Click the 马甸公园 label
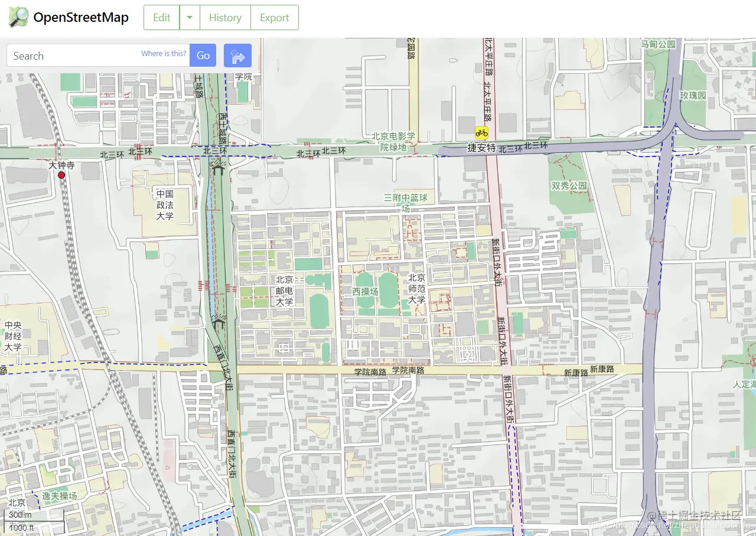 tap(658, 44)
